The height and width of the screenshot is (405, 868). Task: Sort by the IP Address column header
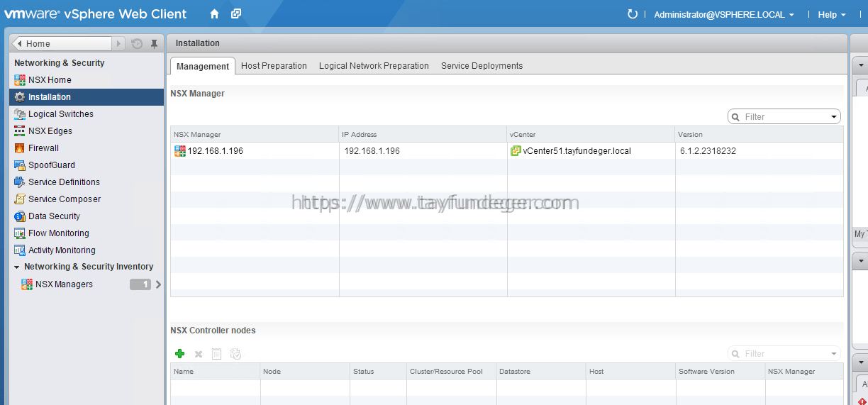(423, 135)
